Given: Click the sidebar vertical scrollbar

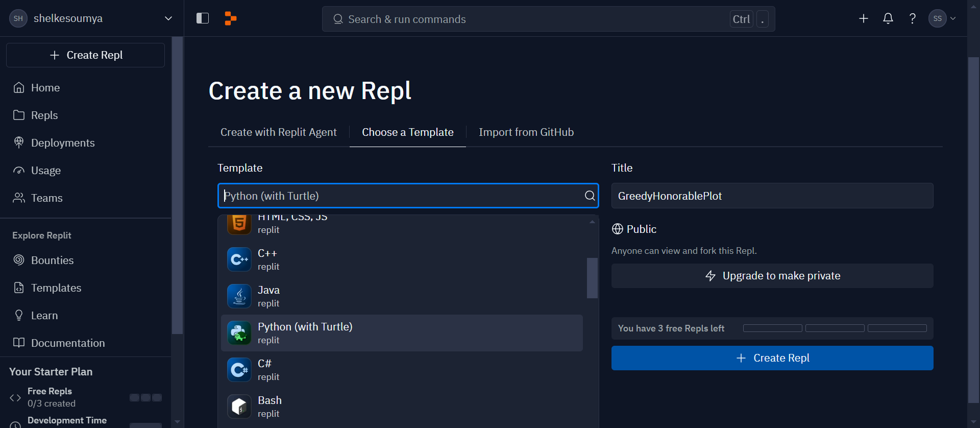Looking at the screenshot, I should pos(177,185).
